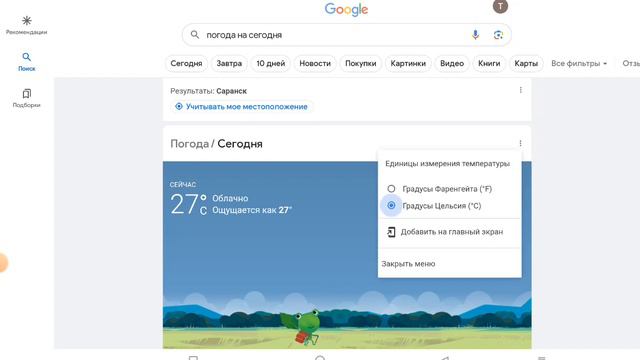This screenshot has height=360, width=640.
Task: Click the Погода / Сегодня heading
Action: click(x=216, y=144)
